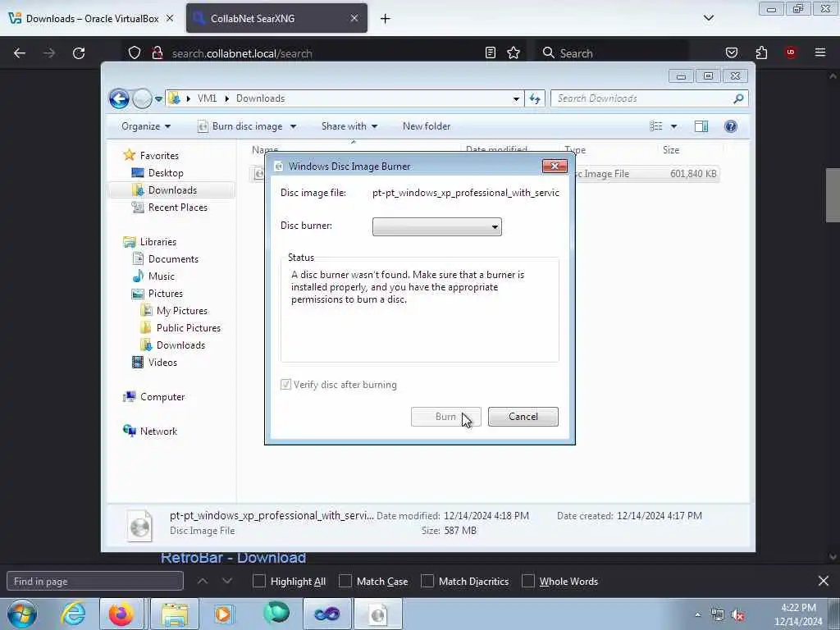The height and width of the screenshot is (630, 840).
Task: Open Windows Media Player taskbar icon
Action: (x=223, y=614)
